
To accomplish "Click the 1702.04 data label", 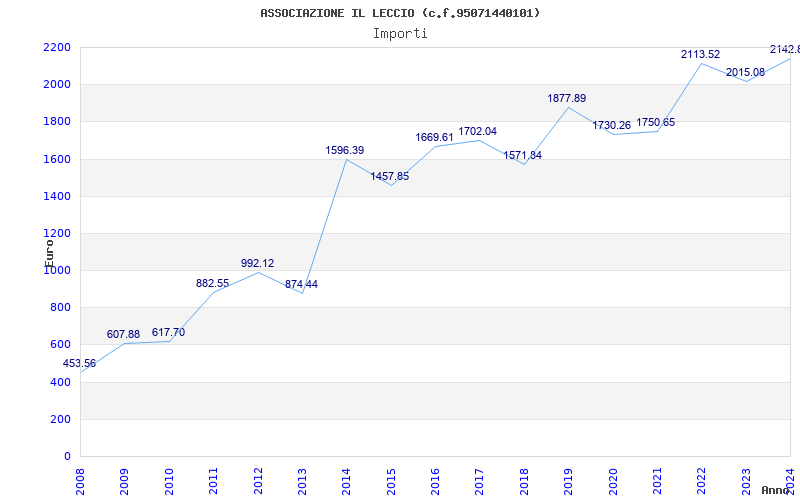I will point(477,132).
